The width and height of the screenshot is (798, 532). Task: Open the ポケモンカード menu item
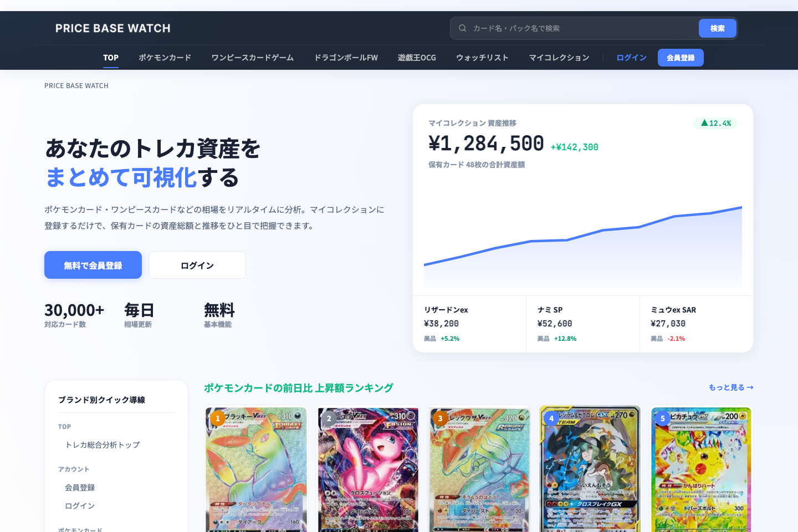click(x=165, y=58)
